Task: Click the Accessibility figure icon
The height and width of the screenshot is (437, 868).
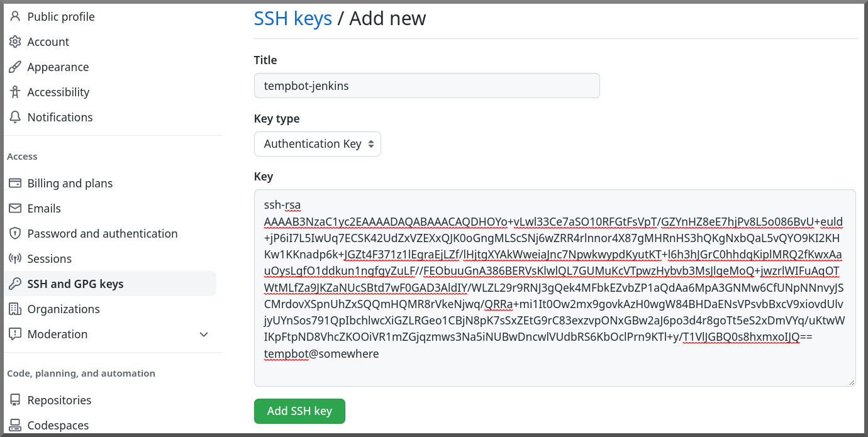Action: (x=15, y=92)
